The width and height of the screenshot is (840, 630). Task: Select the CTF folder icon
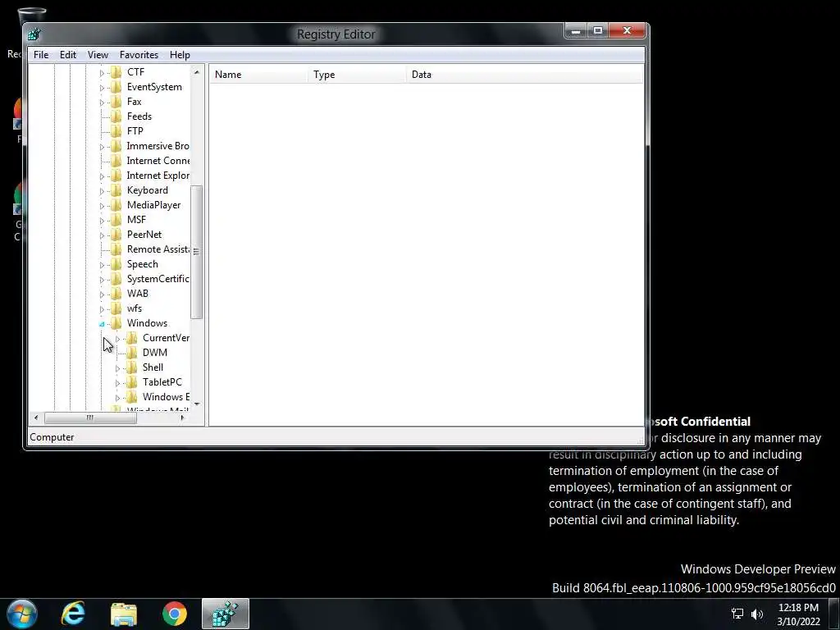(116, 72)
